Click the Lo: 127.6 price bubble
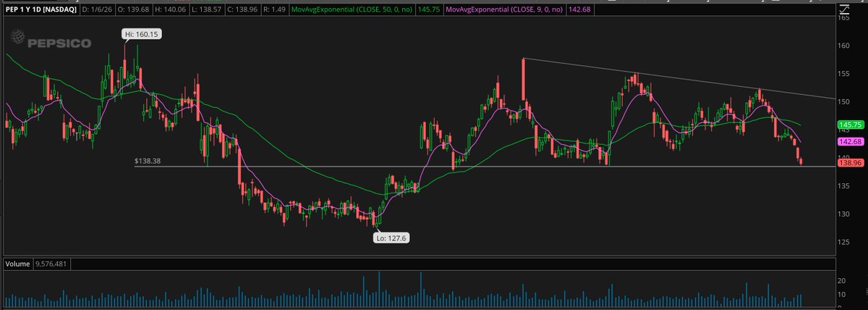Viewport: 868px width, 310px height. [393, 236]
